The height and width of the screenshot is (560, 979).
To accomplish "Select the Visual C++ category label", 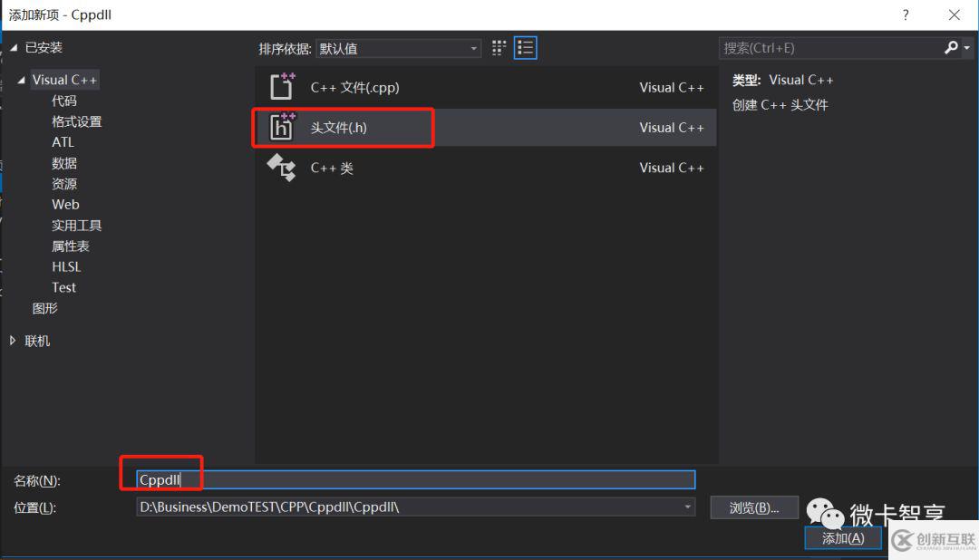I will [64, 80].
